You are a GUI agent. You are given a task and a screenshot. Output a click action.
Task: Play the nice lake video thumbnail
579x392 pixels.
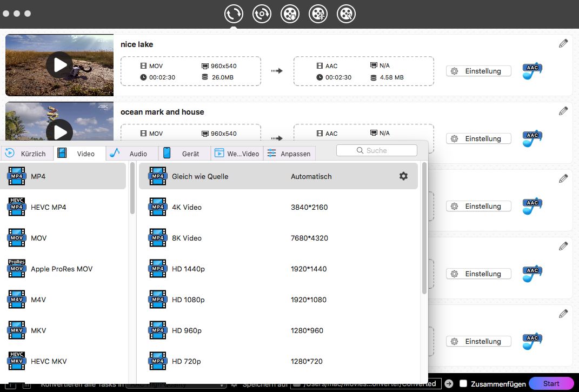click(59, 65)
